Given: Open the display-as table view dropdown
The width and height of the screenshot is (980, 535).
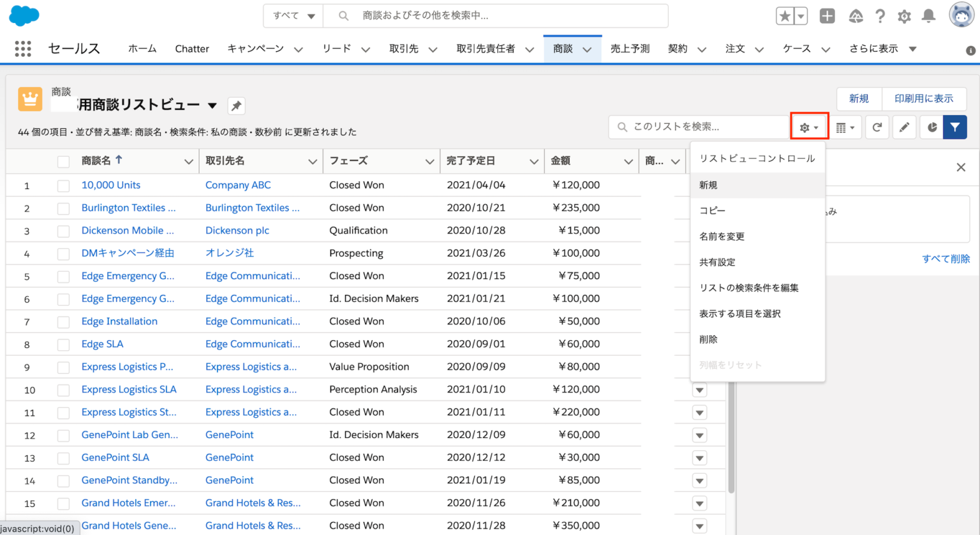Looking at the screenshot, I should [x=845, y=127].
